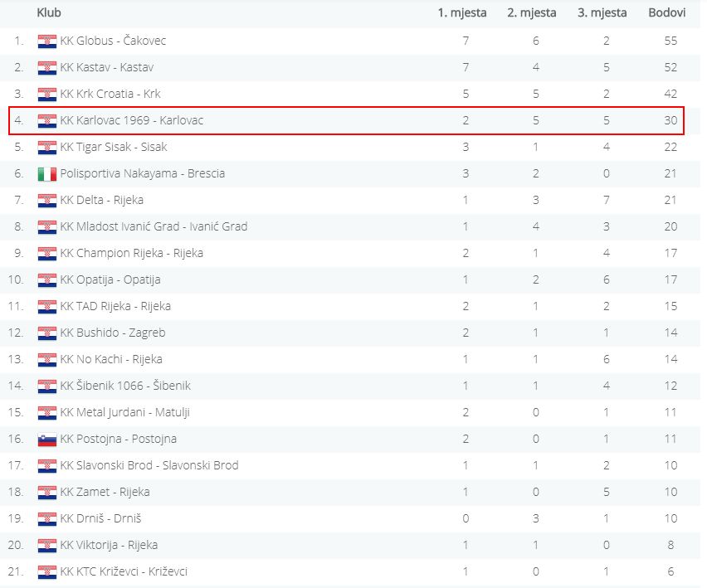Click the 3. mjesta column header
Image resolution: width=707 pixels, height=588 pixels.
point(602,12)
